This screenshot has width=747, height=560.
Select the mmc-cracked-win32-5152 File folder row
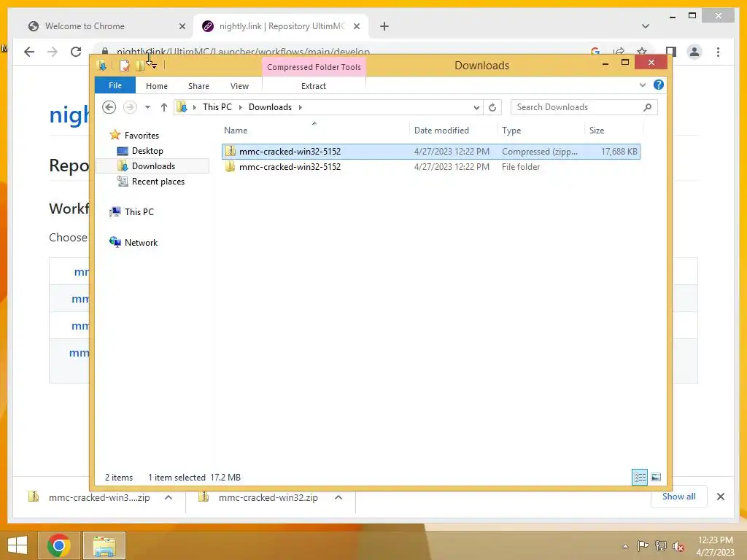pyautogui.click(x=430, y=167)
